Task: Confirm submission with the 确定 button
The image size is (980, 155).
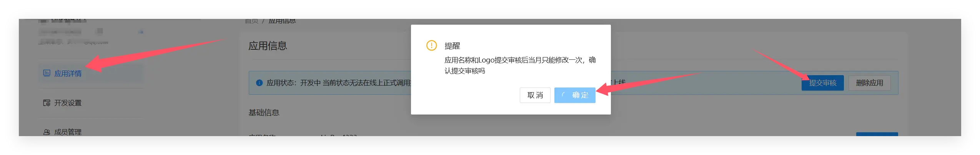Action: coord(574,95)
